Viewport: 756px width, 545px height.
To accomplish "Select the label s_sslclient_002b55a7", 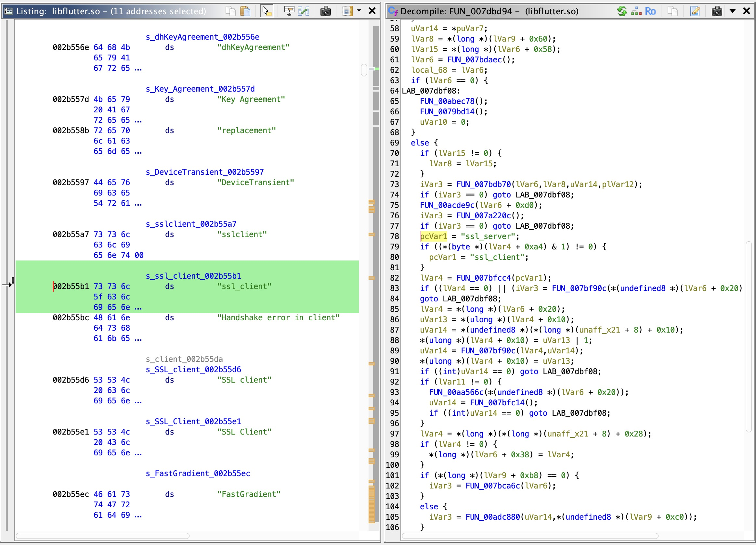I will point(191,224).
